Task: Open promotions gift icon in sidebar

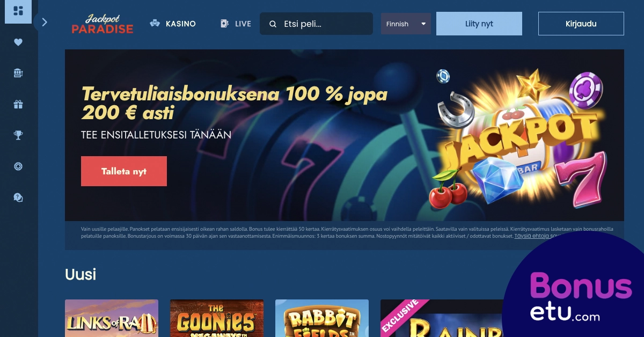Action: pyautogui.click(x=18, y=105)
